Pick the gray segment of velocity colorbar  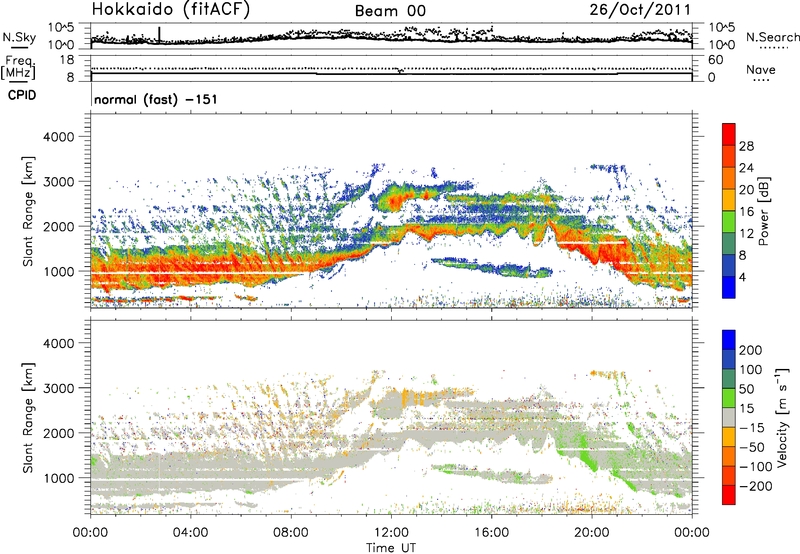coord(729,418)
